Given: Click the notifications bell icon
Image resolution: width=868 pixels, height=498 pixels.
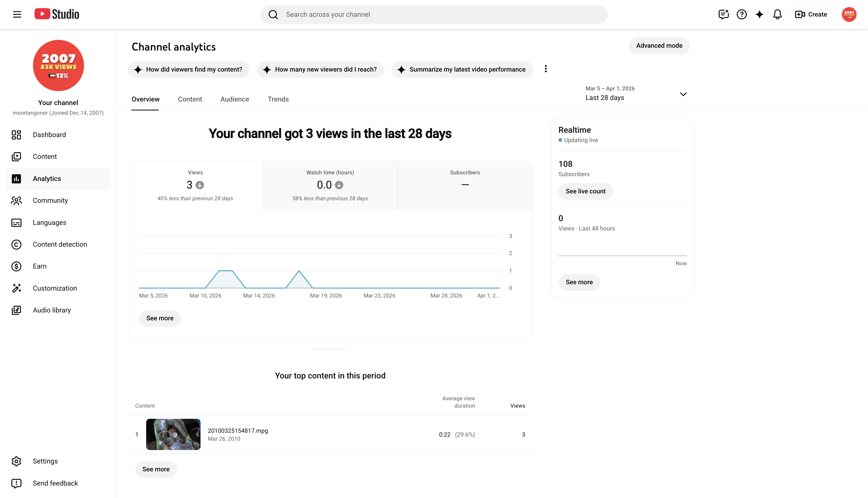Looking at the screenshot, I should (x=777, y=14).
